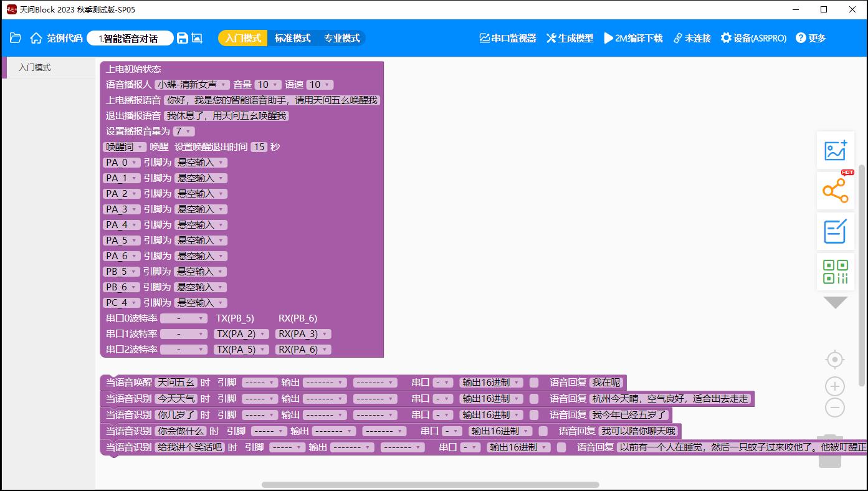Click the app logo in title bar
This screenshot has width=868, height=491.
click(11, 9)
